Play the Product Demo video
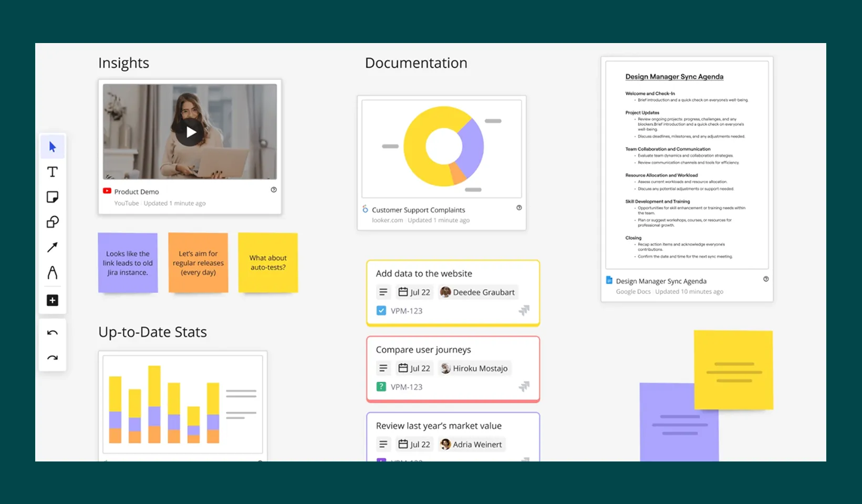This screenshot has width=862, height=504. point(190,132)
